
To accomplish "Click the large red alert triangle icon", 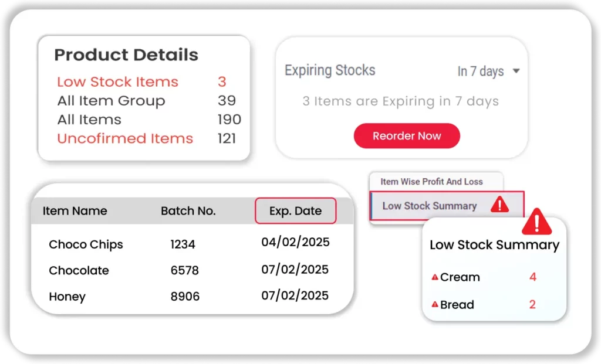I will [x=536, y=222].
